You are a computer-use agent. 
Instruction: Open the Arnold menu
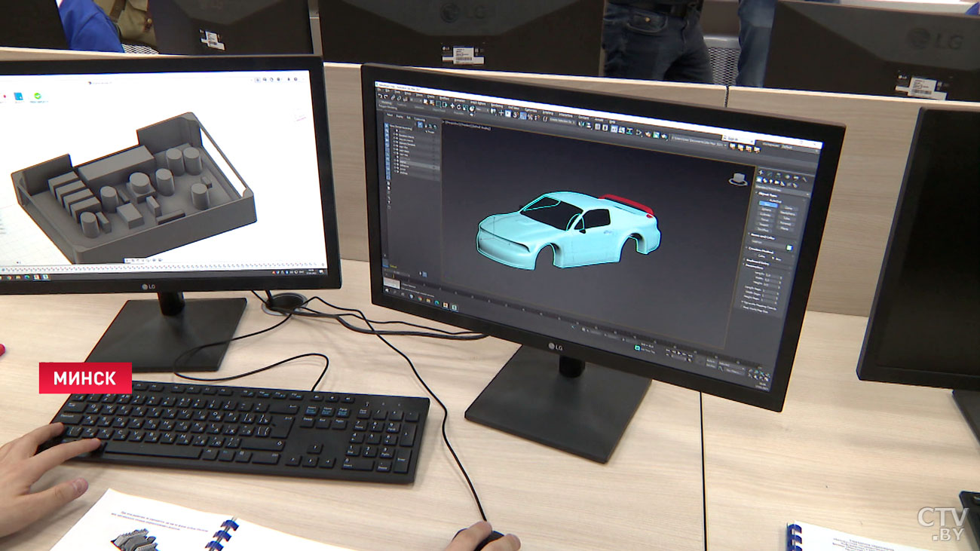click(x=599, y=120)
